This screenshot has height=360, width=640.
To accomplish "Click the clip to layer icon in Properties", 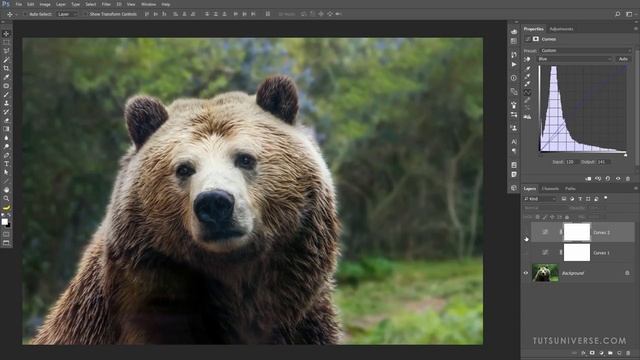I will (588, 179).
